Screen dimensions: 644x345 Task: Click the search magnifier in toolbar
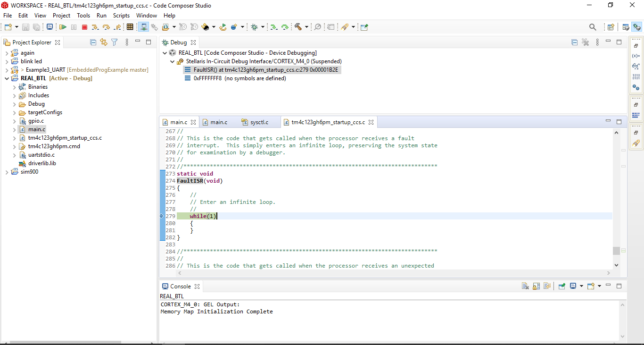click(x=593, y=27)
